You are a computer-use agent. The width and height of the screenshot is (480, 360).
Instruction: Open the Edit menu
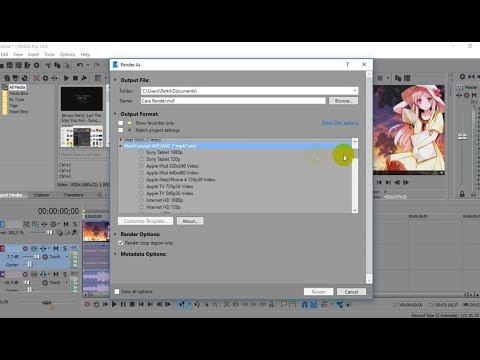point(4,54)
